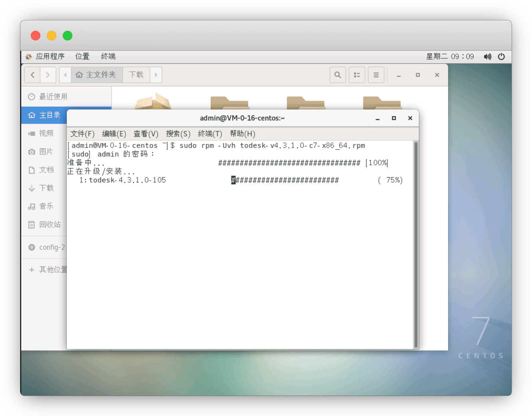Open the 位置 menu in top panel
This screenshot has height=416, width=532.
[x=82, y=56]
